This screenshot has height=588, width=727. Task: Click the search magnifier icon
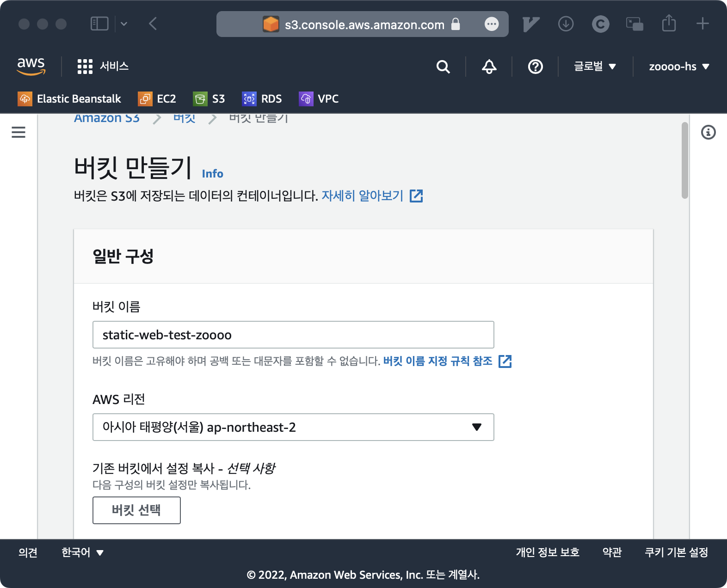point(443,67)
